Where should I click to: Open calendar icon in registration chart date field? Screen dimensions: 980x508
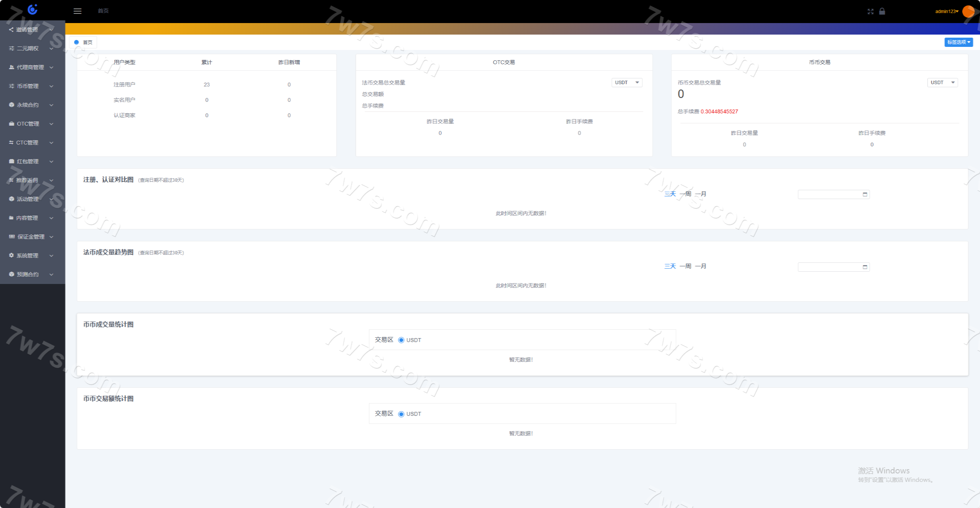pyautogui.click(x=865, y=194)
